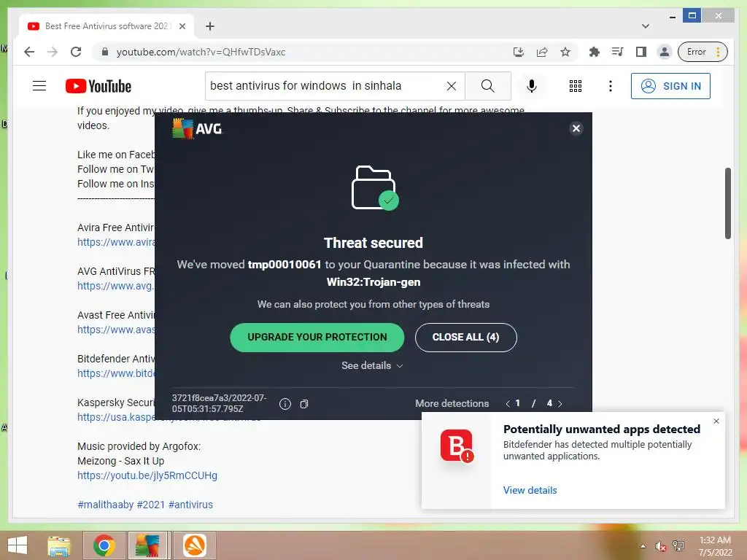This screenshot has height=560, width=747.
Task: Click the SIGN IN button
Action: point(670,86)
